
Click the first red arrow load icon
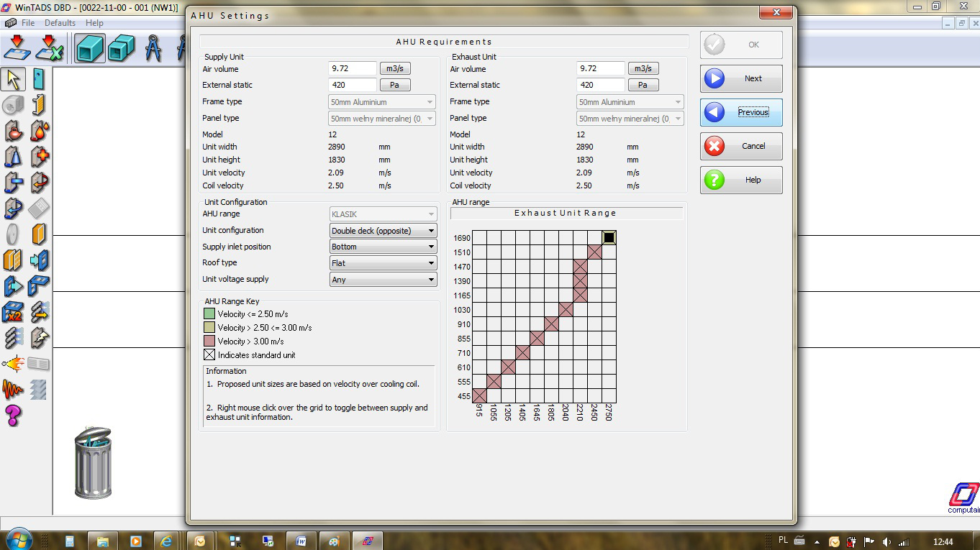click(x=17, y=47)
